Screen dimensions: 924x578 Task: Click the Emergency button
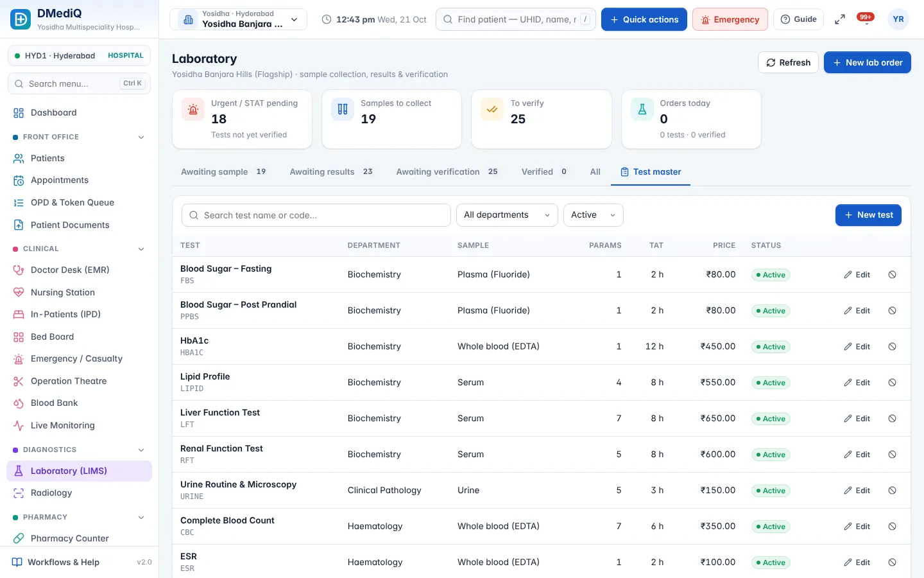pos(730,19)
